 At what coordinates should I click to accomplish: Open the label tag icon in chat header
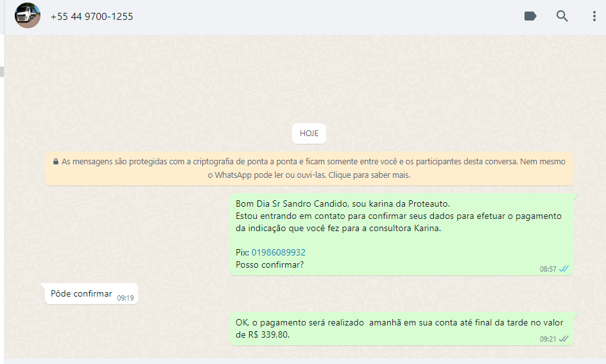click(530, 16)
